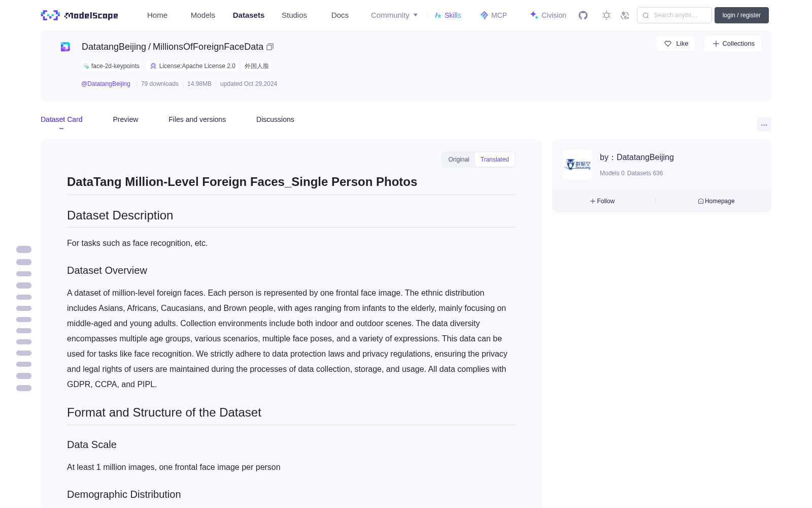Click the Dataset Overview heading
The width and height of the screenshot is (812, 508).
(107, 270)
